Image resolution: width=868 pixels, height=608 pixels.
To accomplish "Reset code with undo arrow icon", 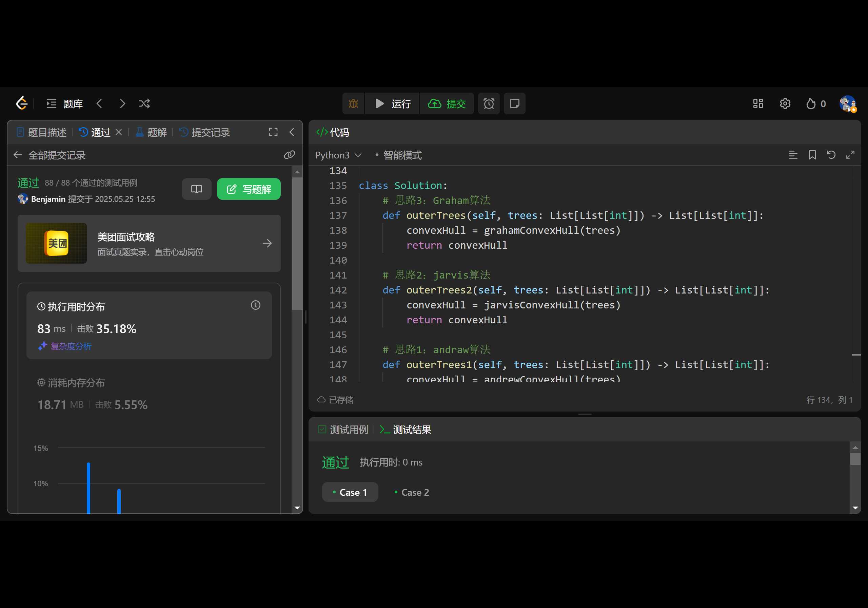I will click(x=831, y=155).
